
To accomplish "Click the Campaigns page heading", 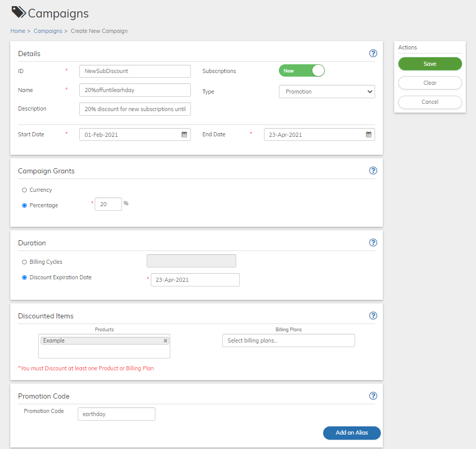I will point(58,14).
